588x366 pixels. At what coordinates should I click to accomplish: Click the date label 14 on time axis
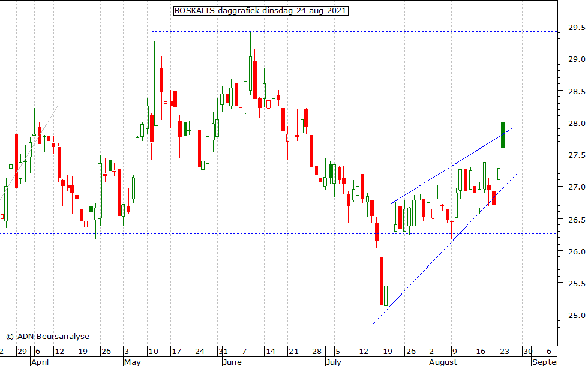[x=271, y=352]
